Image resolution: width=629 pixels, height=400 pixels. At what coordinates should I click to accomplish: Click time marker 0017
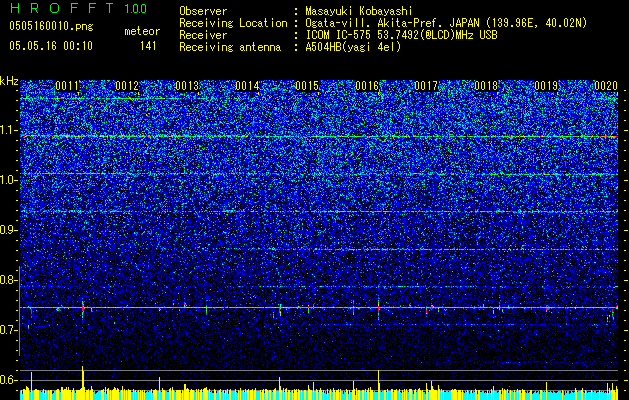tap(426, 86)
